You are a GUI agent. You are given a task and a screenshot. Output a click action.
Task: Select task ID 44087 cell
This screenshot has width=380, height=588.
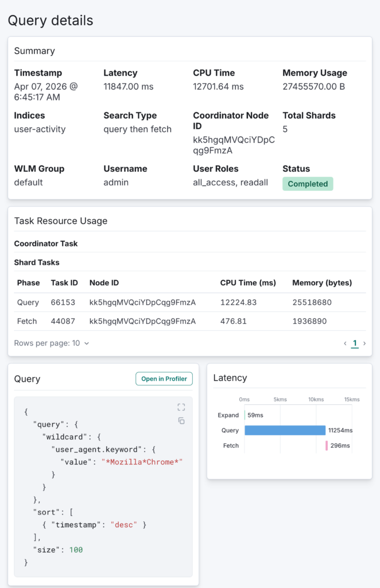point(63,321)
